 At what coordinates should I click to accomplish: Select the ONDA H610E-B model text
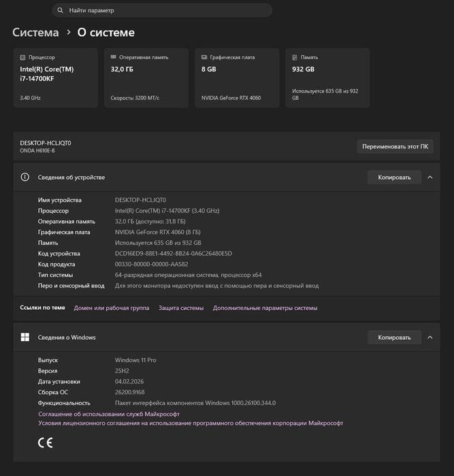coord(37,150)
